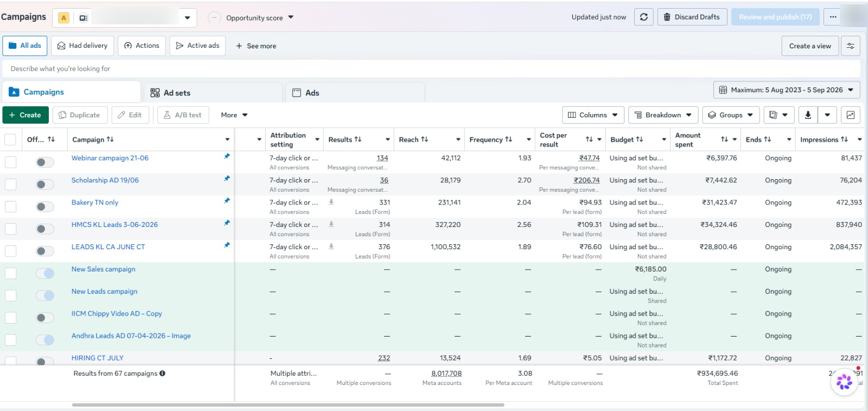The width and height of the screenshot is (868, 411).
Task: Click pin icon on LEADS KL CA JUNE CT
Action: click(x=227, y=245)
